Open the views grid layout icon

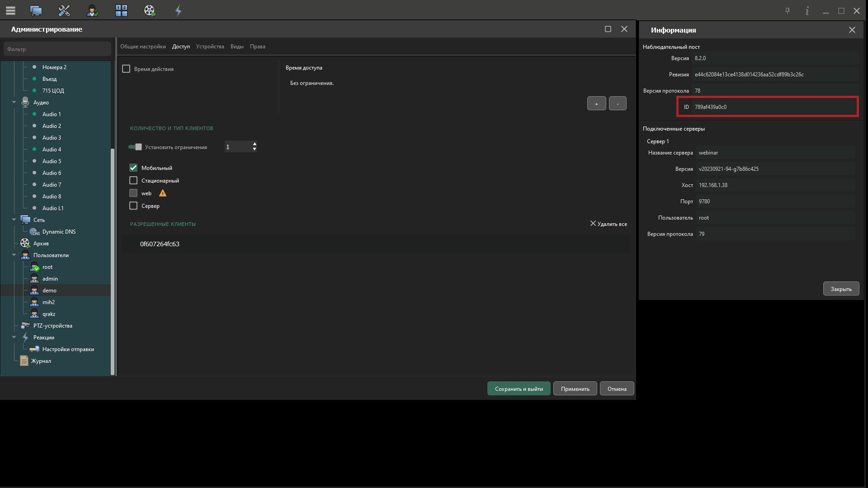pyautogui.click(x=121, y=10)
